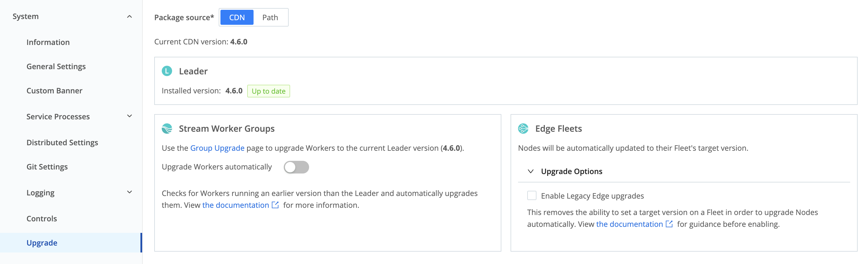Enable Legacy Edge upgrades checkbox
The width and height of the screenshot is (868, 264).
coord(532,195)
